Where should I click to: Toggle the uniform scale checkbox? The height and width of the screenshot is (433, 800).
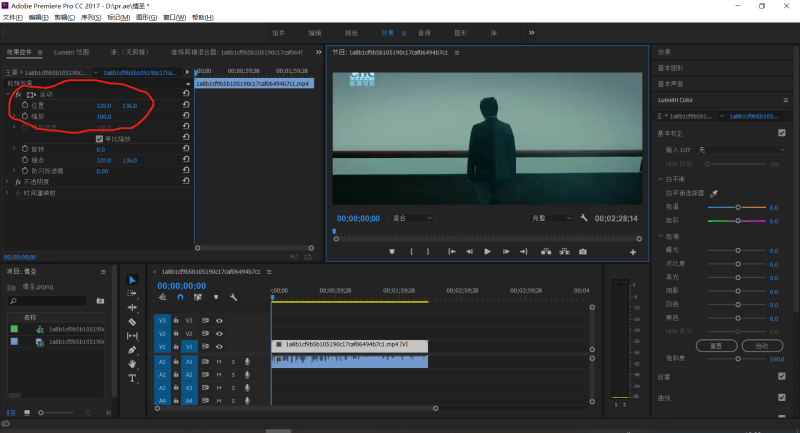pyautogui.click(x=99, y=138)
